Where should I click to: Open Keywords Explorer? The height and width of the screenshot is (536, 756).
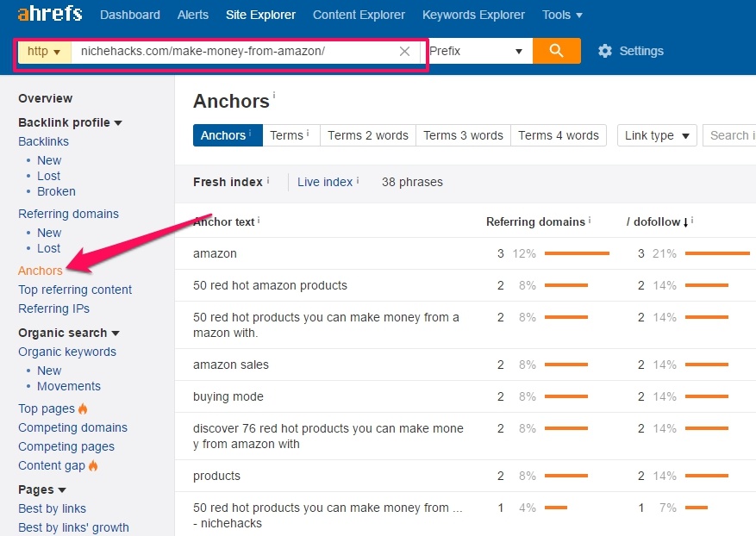tap(473, 15)
